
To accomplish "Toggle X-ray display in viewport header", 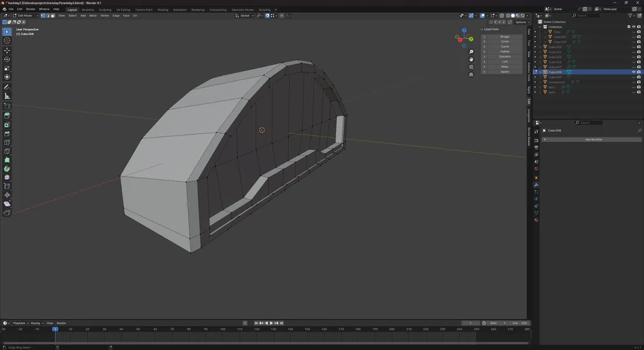I will coord(502,16).
